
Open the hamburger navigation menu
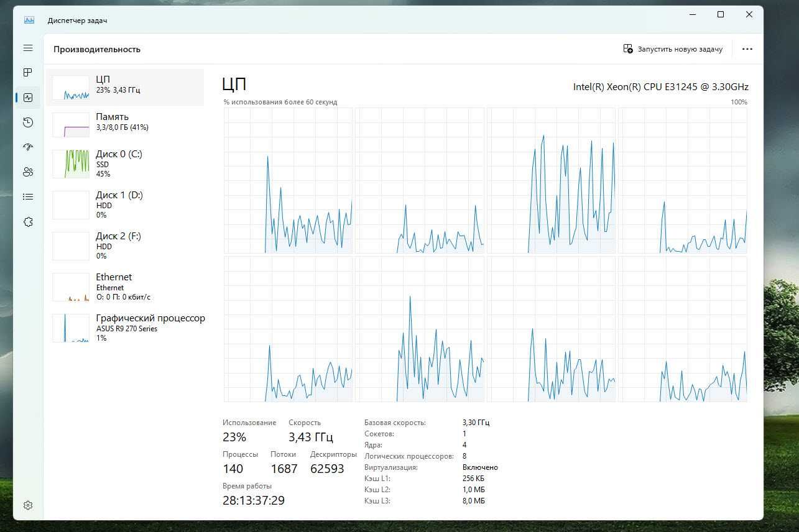(28, 48)
